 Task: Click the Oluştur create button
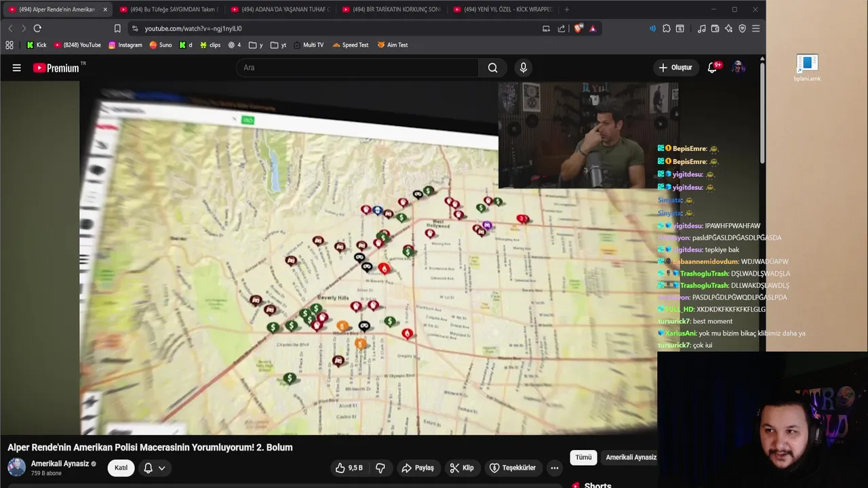(x=675, y=68)
